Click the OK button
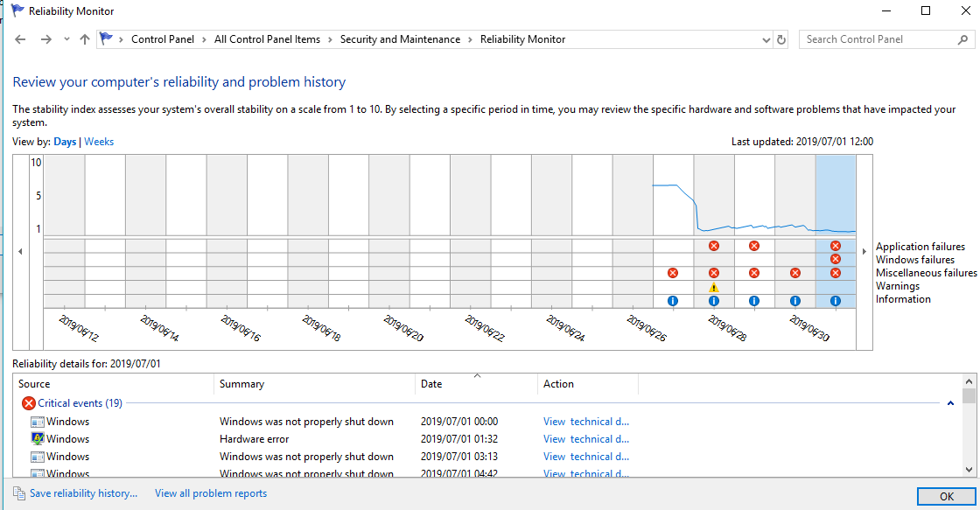Viewport: 980px width, 510px height. tap(946, 496)
